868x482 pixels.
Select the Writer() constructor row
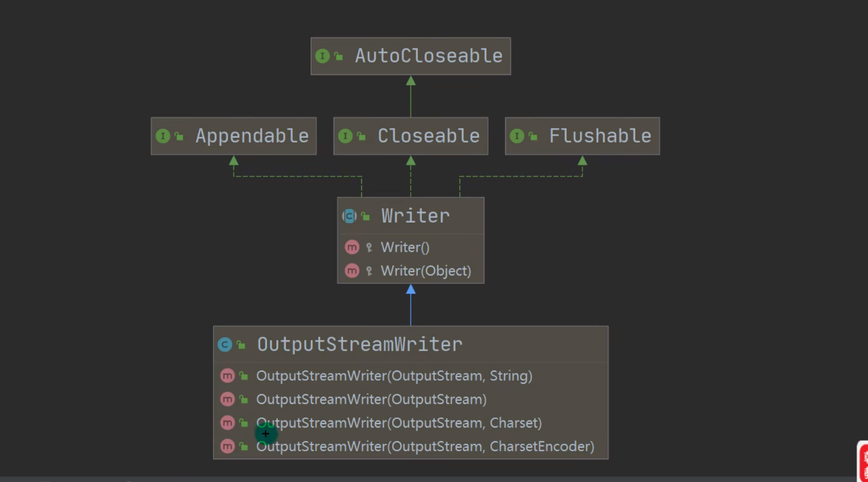(411, 247)
